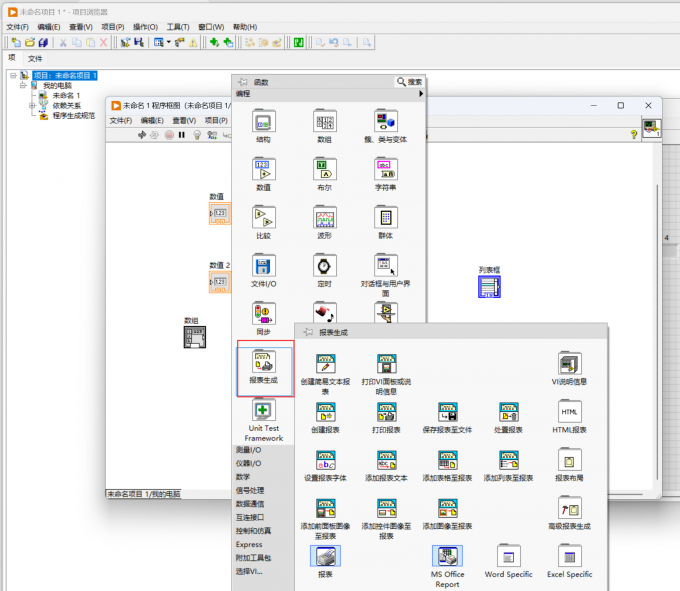
Task: Collapse the 我的电脑 tree node
Action: tap(23, 85)
